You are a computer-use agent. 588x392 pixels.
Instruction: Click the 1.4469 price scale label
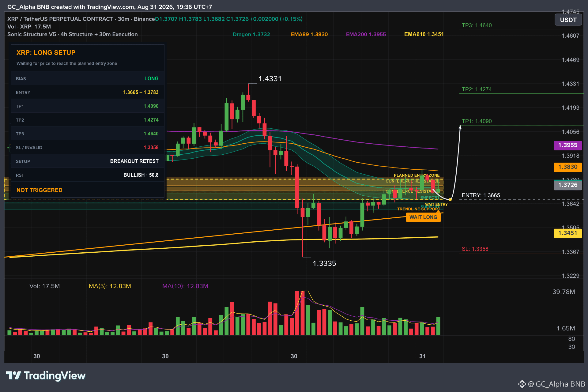point(570,60)
